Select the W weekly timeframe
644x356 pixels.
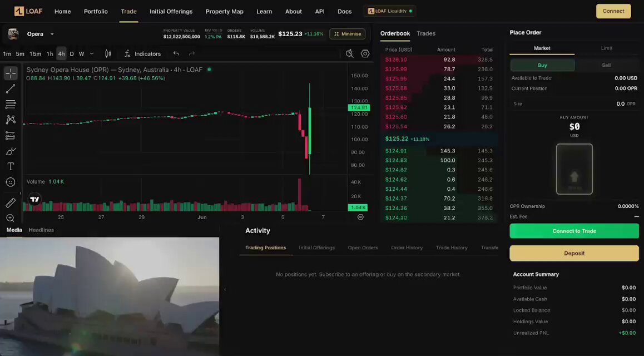[82, 54]
